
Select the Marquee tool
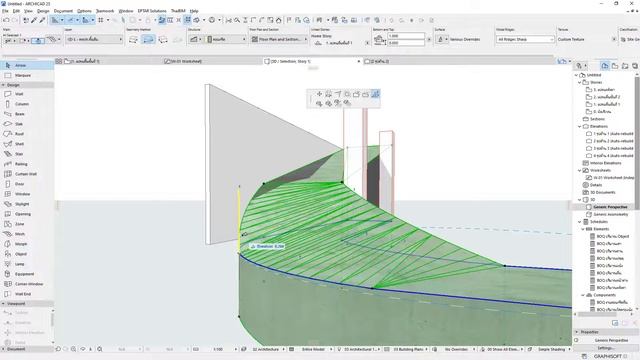click(27, 75)
